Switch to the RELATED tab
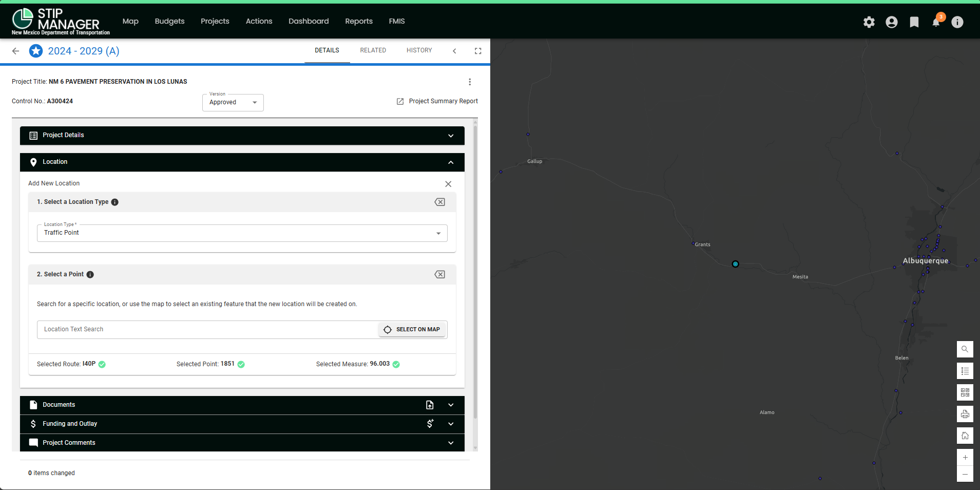The height and width of the screenshot is (490, 980). coord(373,50)
